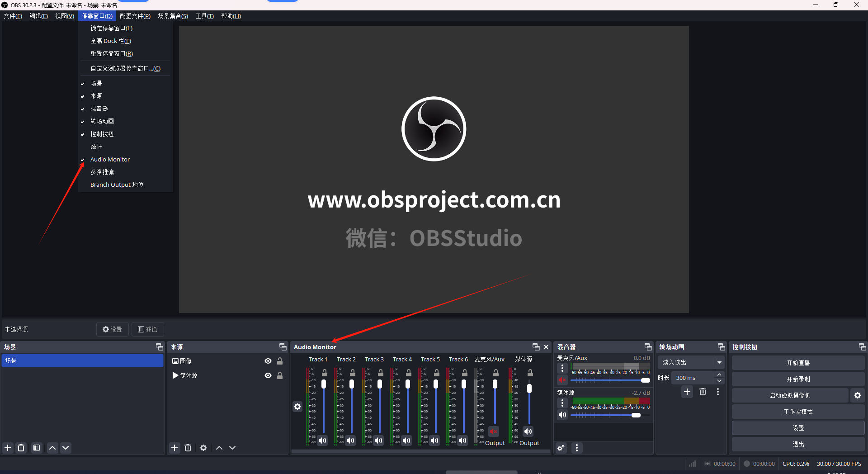Lock the 媒体源 source
This screenshot has width=868, height=474.
coord(280,375)
